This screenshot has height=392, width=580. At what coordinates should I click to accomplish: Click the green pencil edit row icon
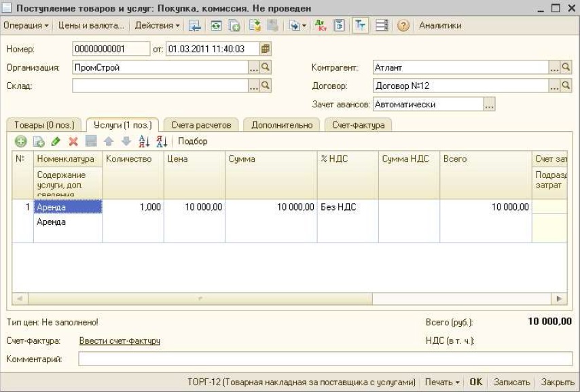(x=56, y=141)
